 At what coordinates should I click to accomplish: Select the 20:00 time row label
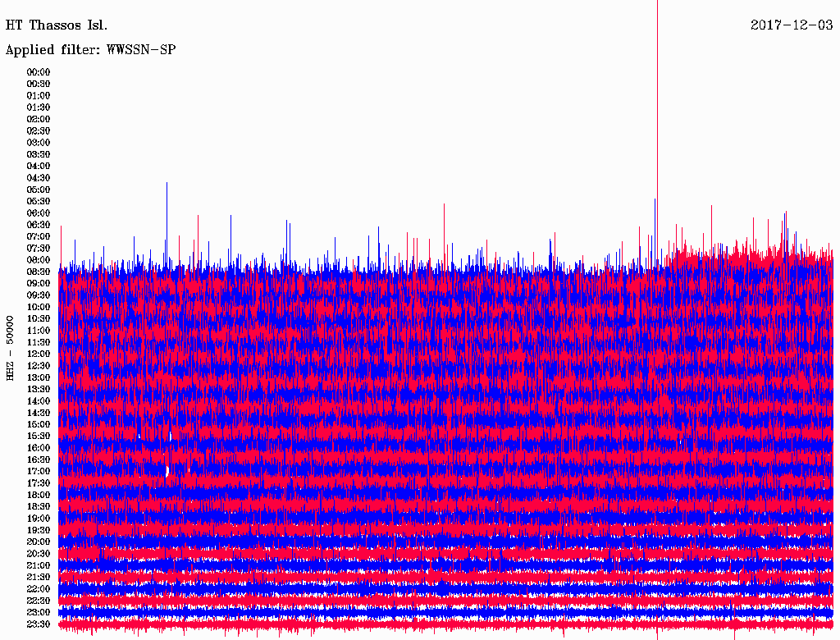[x=39, y=542]
